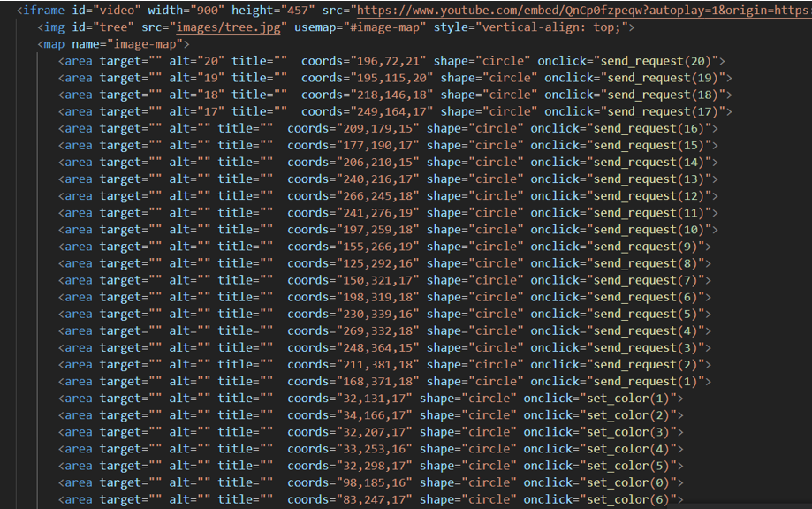Click the text send_request(9)
The image size is (812, 509).
pos(646,247)
